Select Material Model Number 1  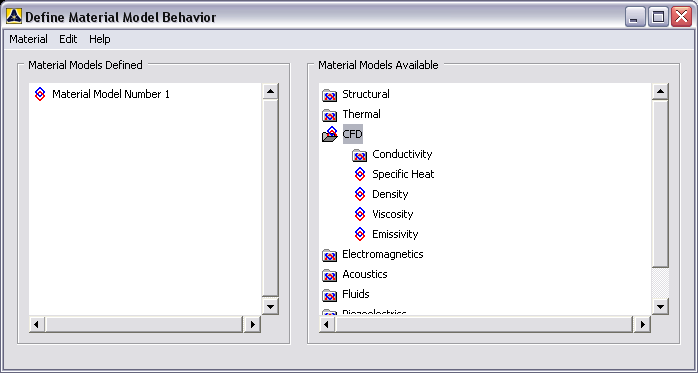click(111, 94)
